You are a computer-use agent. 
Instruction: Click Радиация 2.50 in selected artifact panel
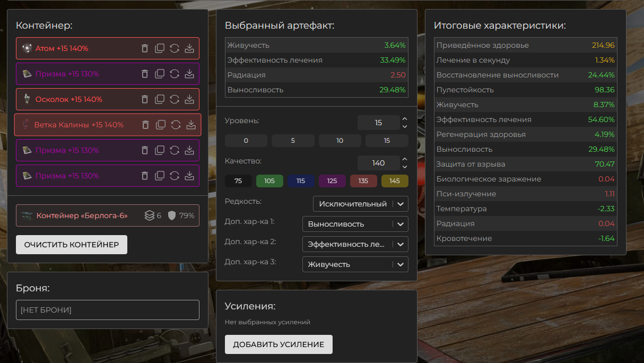pos(317,75)
